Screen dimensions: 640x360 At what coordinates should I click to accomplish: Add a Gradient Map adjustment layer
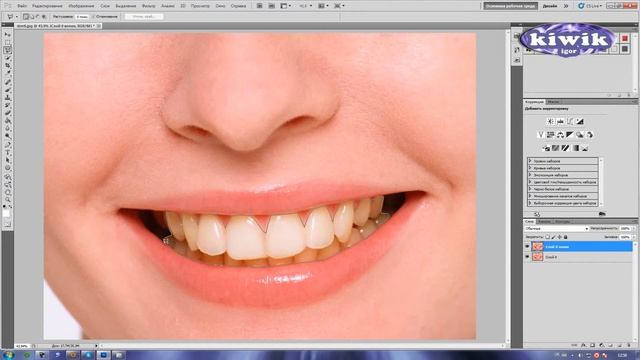(576, 149)
